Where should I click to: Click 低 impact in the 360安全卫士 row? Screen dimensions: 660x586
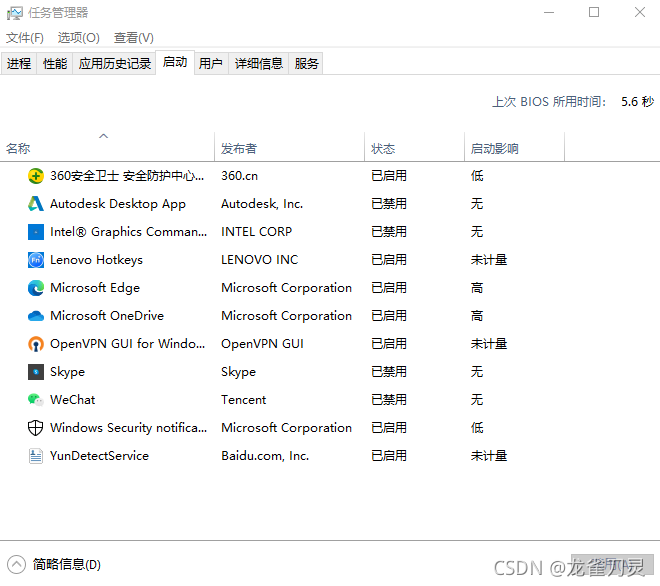coord(477,176)
